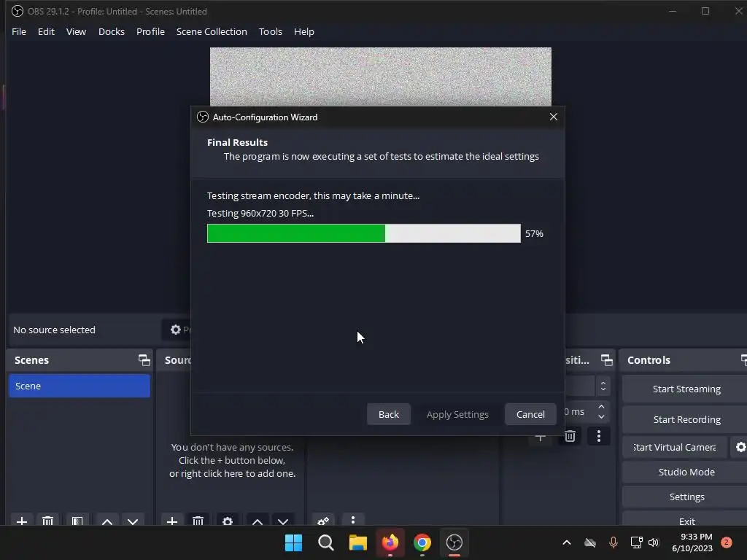The image size is (747, 560).
Task: Toggle Studio Mode
Action: [x=686, y=472]
